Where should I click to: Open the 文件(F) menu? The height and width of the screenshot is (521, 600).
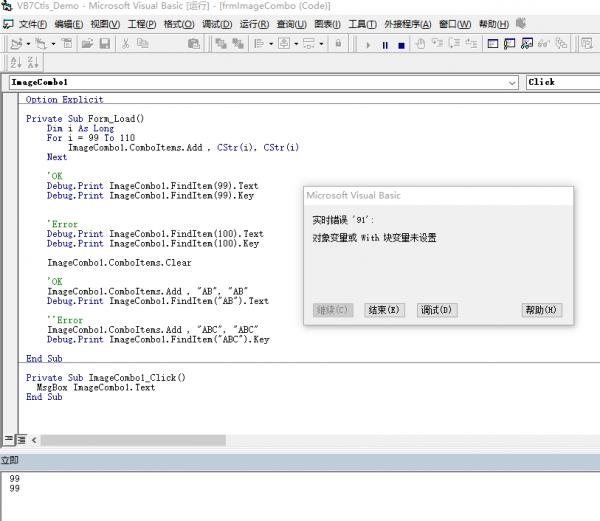click(33, 24)
